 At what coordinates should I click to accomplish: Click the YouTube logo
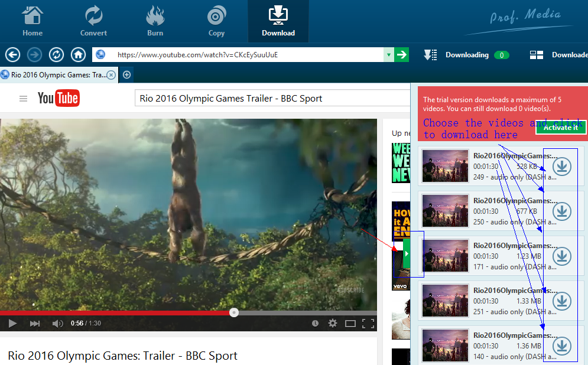tap(59, 98)
